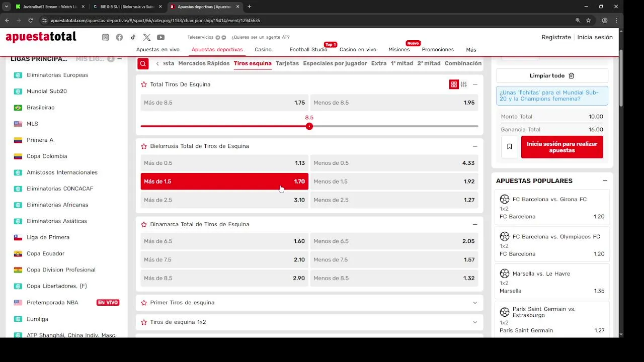644x362 pixels.
Task: Click the red market search icon
Action: [143, 63]
